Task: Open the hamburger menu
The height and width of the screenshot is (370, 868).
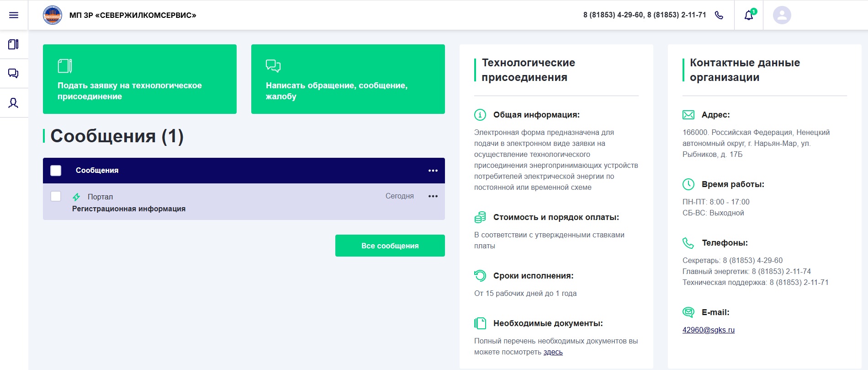Action: [14, 15]
